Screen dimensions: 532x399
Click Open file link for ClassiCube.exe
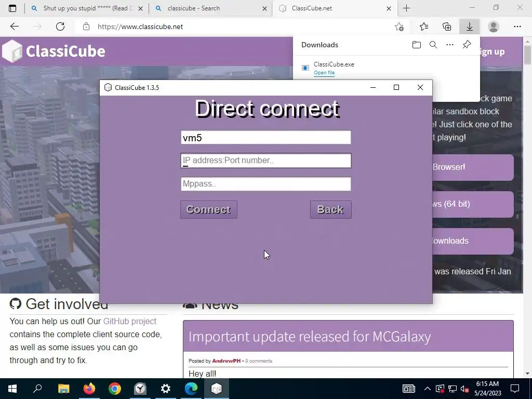(324, 73)
